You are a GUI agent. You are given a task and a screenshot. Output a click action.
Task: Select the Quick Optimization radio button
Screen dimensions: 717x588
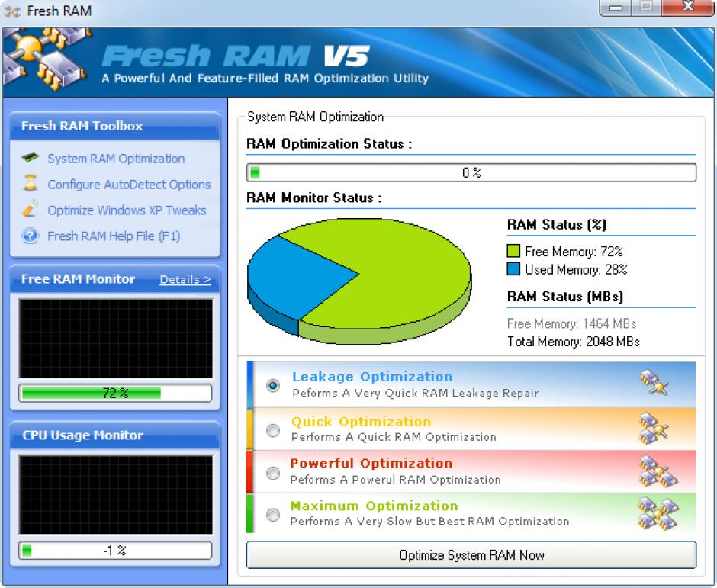[273, 430]
